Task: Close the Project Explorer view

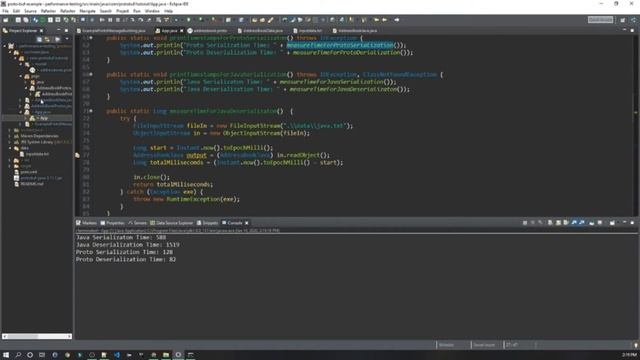Action: [42, 31]
